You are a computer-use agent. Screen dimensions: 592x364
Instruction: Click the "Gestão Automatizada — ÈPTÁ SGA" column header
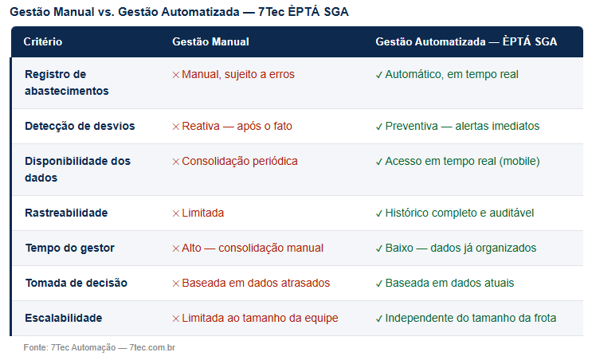(466, 41)
